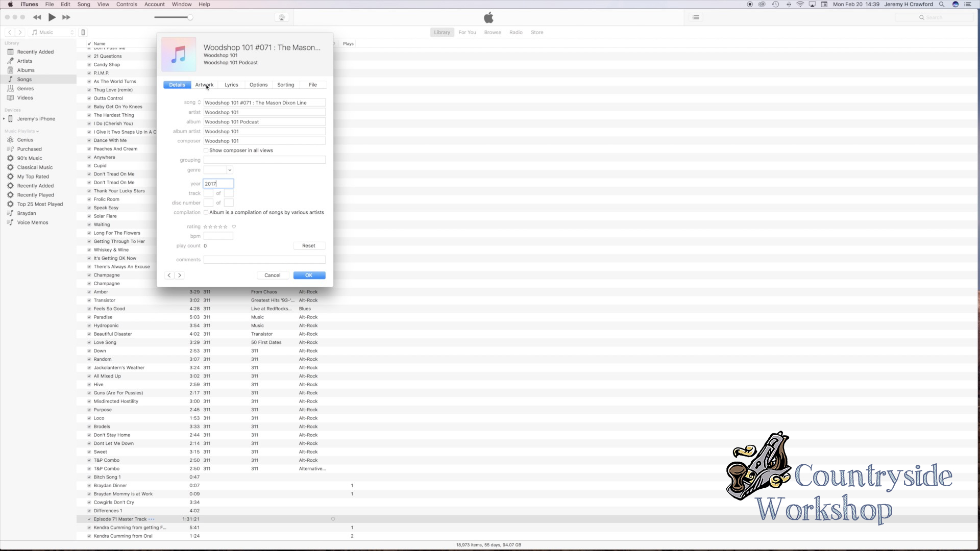This screenshot has width=980, height=551.
Task: Reset the play count
Action: (309, 246)
